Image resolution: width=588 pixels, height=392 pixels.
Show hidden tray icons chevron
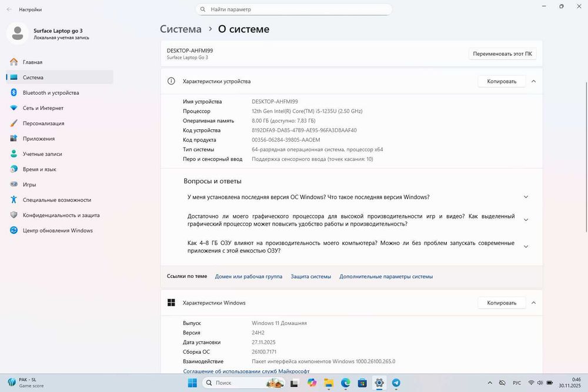(490, 383)
